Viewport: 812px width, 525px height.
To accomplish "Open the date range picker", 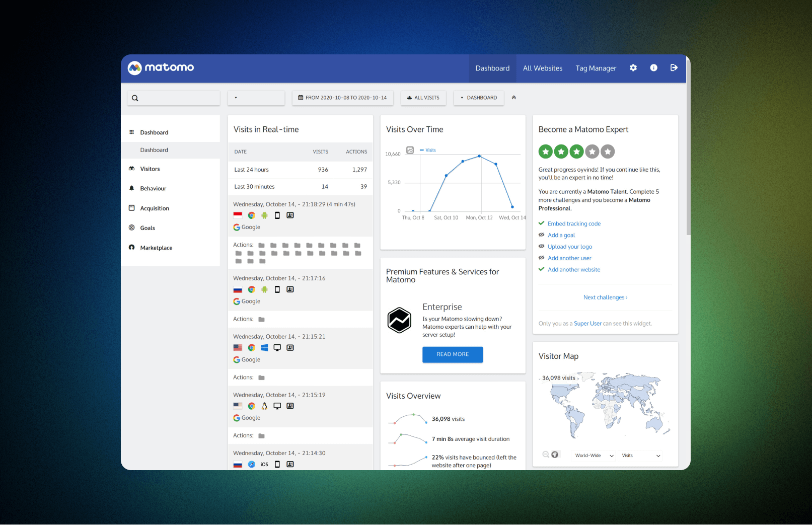I will tap(343, 98).
